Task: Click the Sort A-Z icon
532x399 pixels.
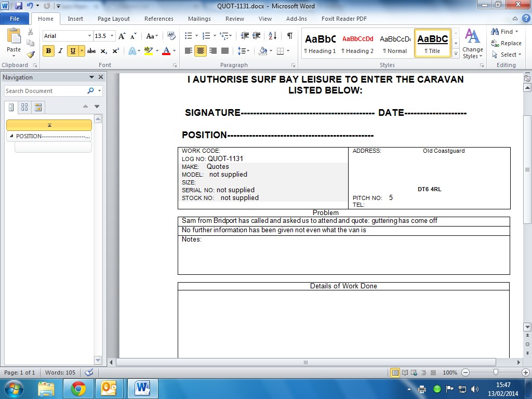Action: (272, 36)
